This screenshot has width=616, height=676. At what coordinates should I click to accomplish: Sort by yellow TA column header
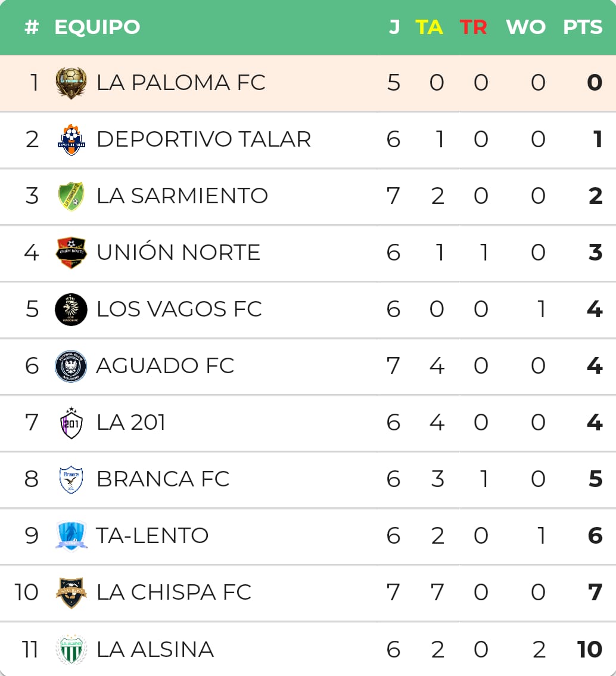pos(429,27)
